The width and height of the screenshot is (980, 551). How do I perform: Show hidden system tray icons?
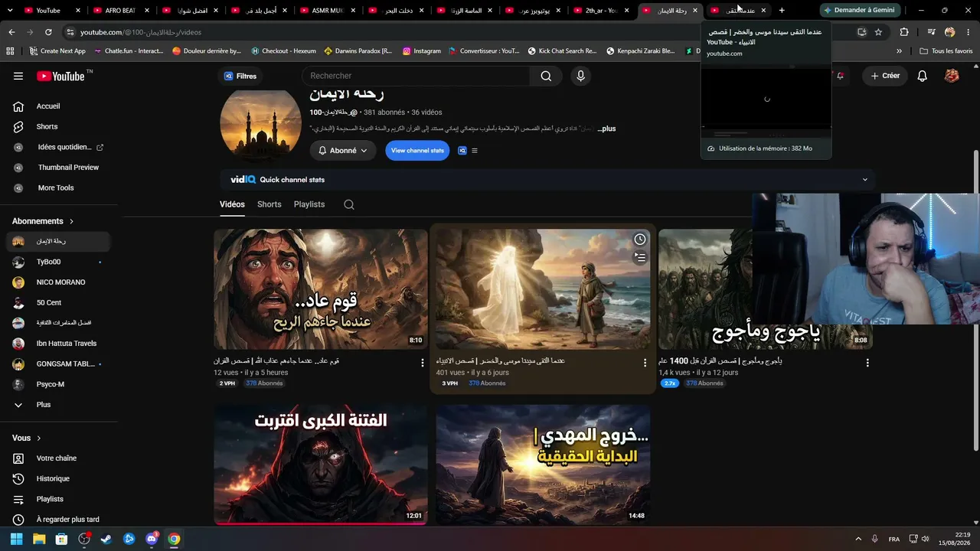pyautogui.click(x=858, y=539)
